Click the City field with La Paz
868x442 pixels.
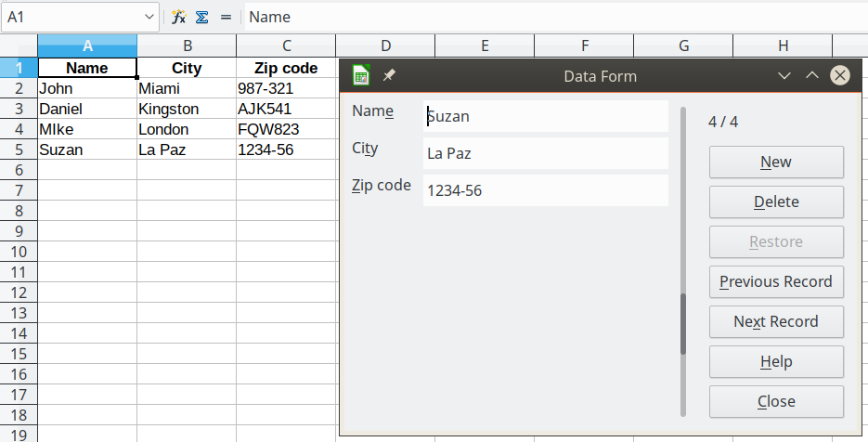(x=545, y=153)
